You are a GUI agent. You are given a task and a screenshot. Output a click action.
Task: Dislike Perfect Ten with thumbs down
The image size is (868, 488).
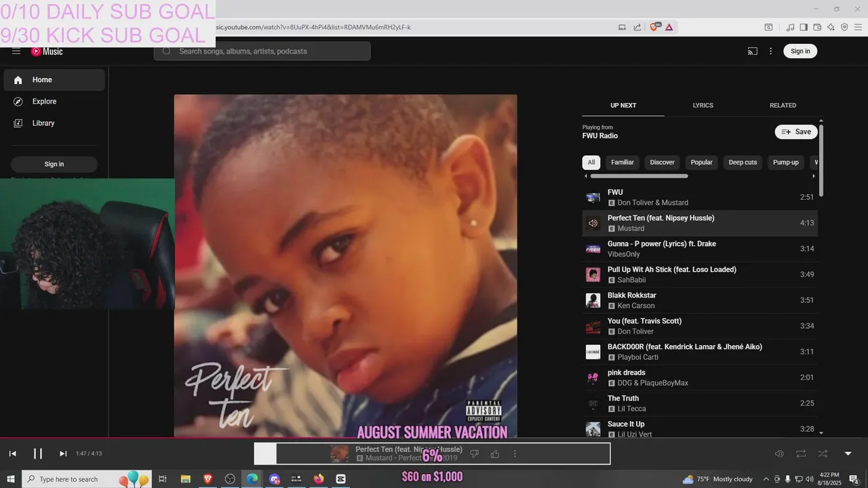pos(475,453)
